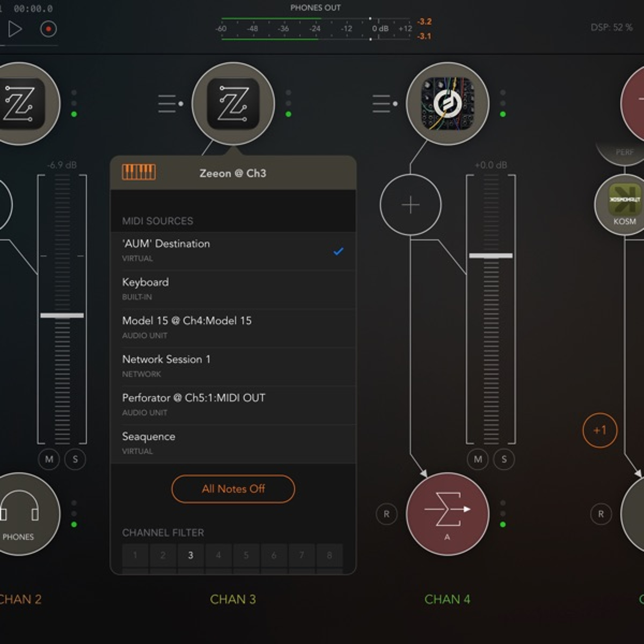Screen dimensions: 644x644
Task: Toggle channel filter 7
Action: tap(302, 555)
